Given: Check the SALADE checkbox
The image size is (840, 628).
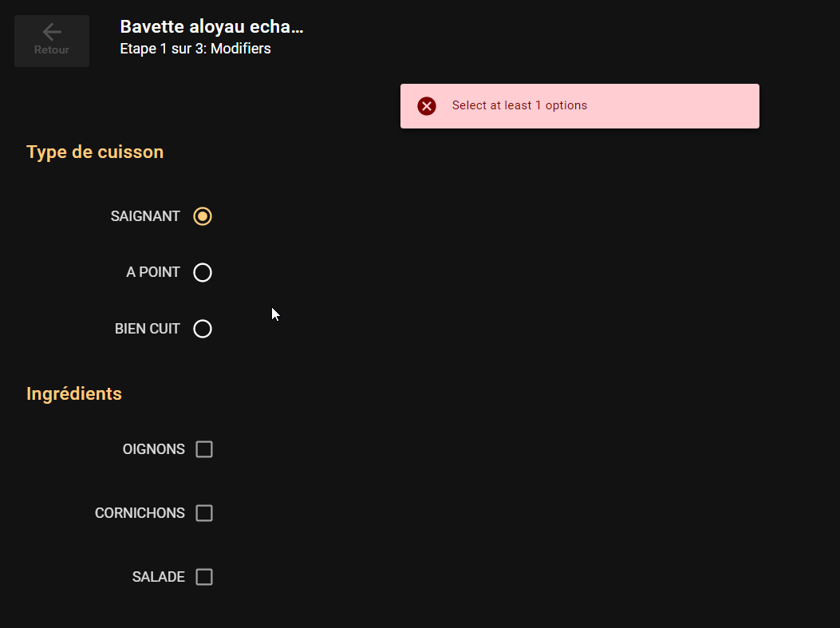Looking at the screenshot, I should click(204, 577).
